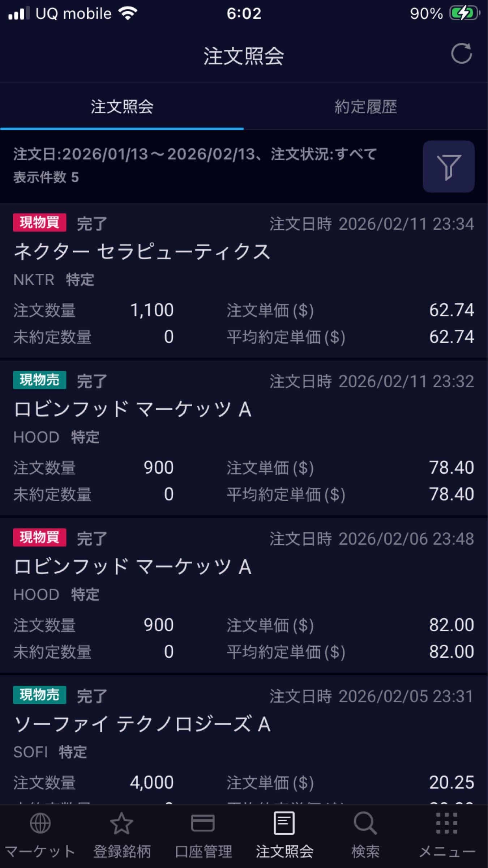Open the order filter funnel button
488x868 pixels.
(448, 166)
